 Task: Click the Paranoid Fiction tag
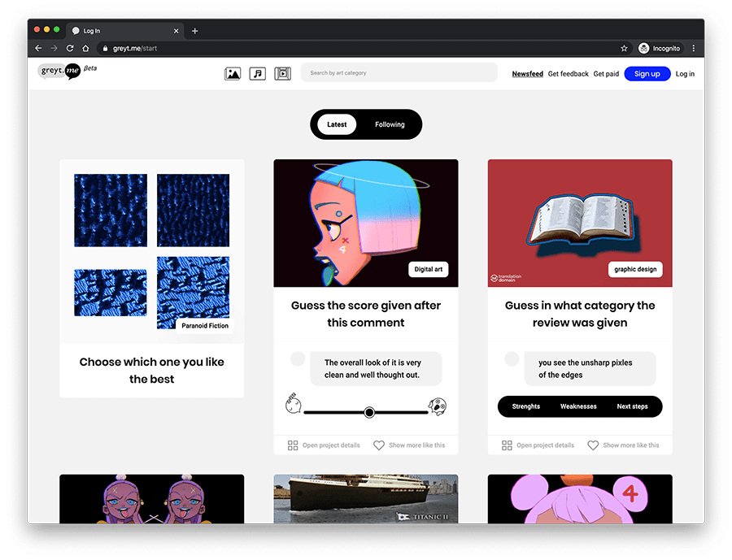pyautogui.click(x=205, y=326)
